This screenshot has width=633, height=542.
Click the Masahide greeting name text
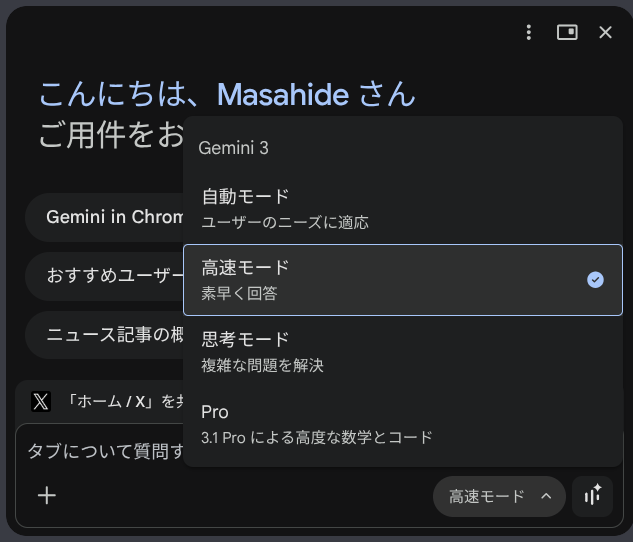[283, 95]
